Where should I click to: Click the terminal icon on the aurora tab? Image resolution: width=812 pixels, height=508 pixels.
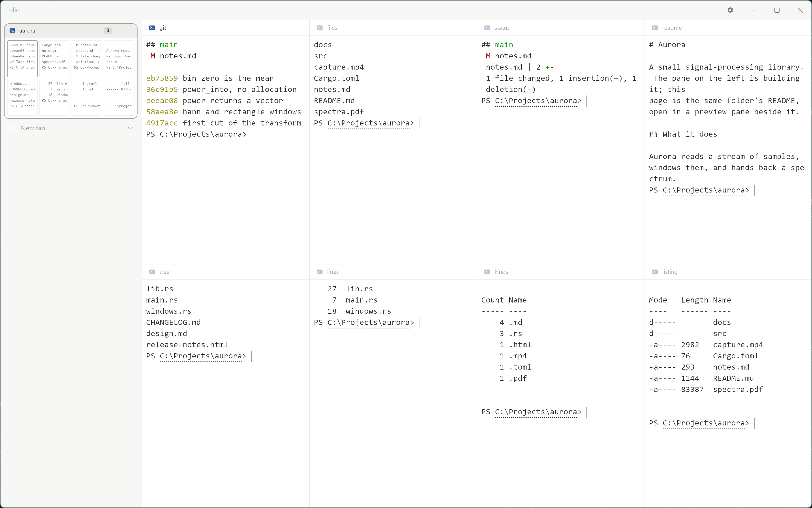(12, 30)
